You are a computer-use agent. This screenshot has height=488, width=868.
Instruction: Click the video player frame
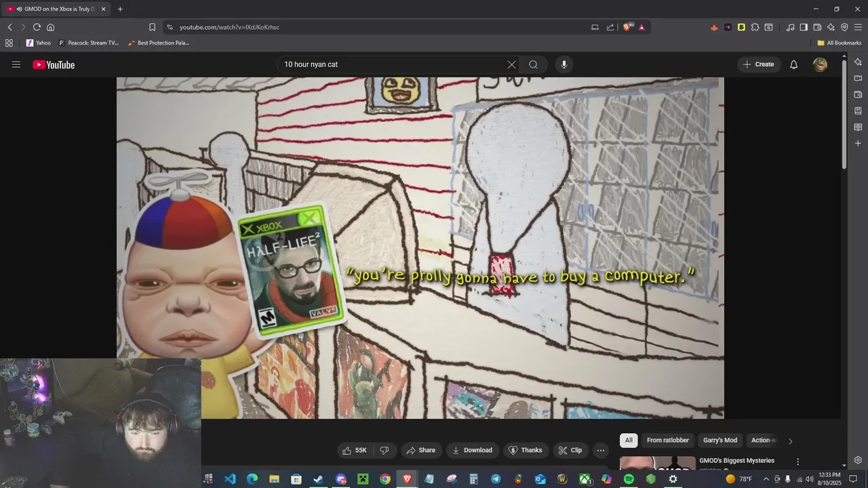pyautogui.click(x=420, y=247)
